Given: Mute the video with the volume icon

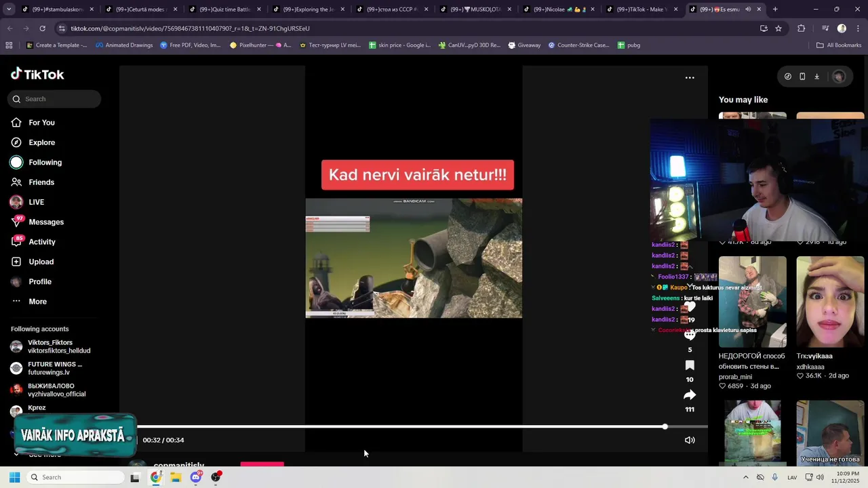Looking at the screenshot, I should click(x=690, y=440).
